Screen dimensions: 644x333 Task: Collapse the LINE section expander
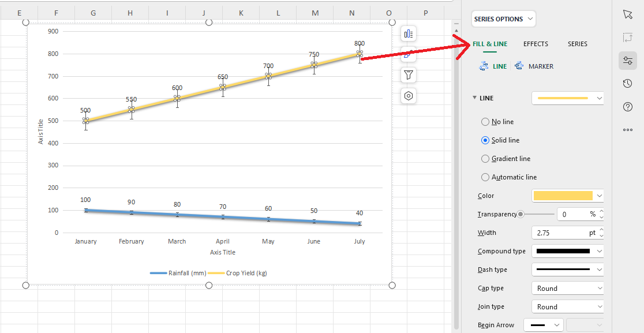point(474,98)
